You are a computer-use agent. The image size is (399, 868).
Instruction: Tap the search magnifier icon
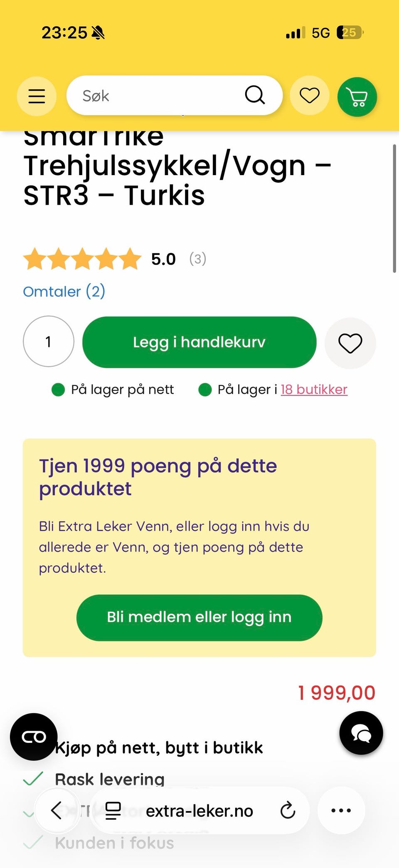click(255, 95)
